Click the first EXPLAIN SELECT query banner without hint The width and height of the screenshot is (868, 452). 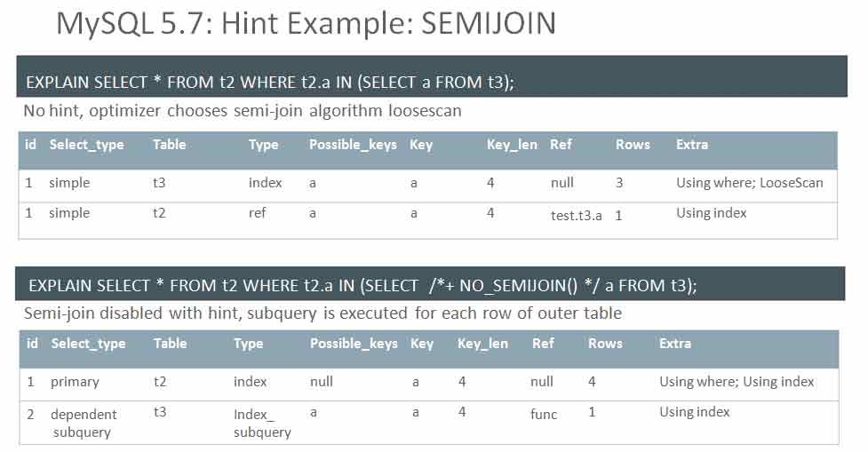pos(270,83)
